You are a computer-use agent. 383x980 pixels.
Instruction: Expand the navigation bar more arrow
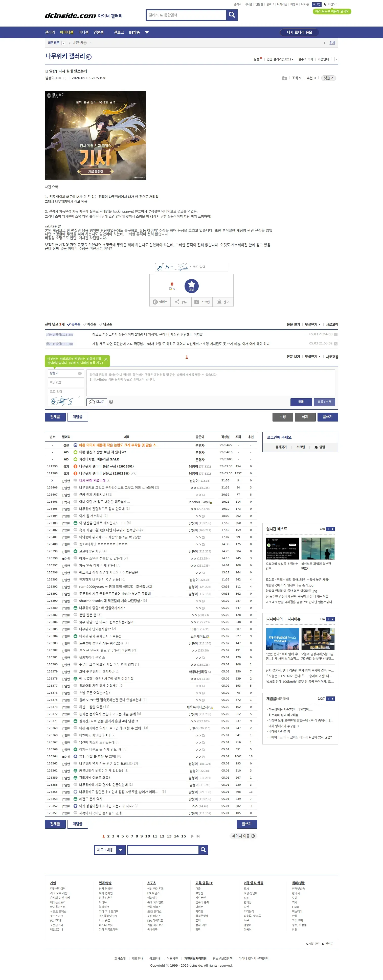147,32
